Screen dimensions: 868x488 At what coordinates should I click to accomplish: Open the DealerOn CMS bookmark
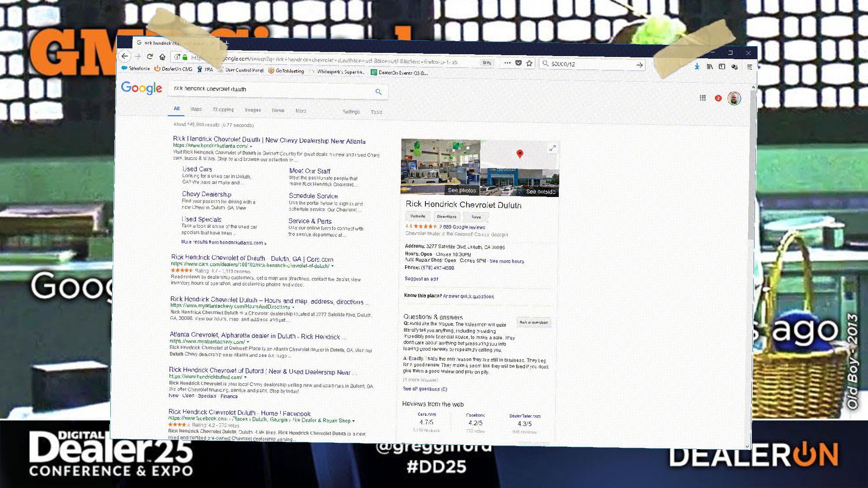[x=173, y=69]
